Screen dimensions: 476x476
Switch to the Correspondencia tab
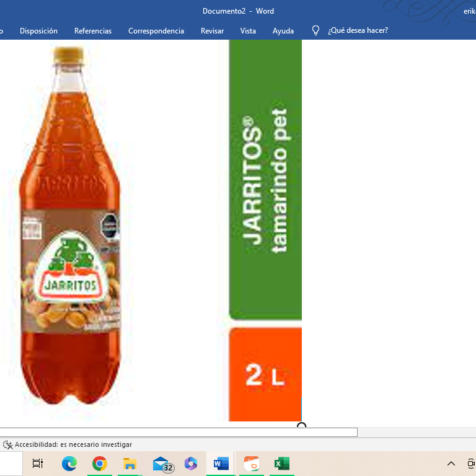tap(156, 31)
